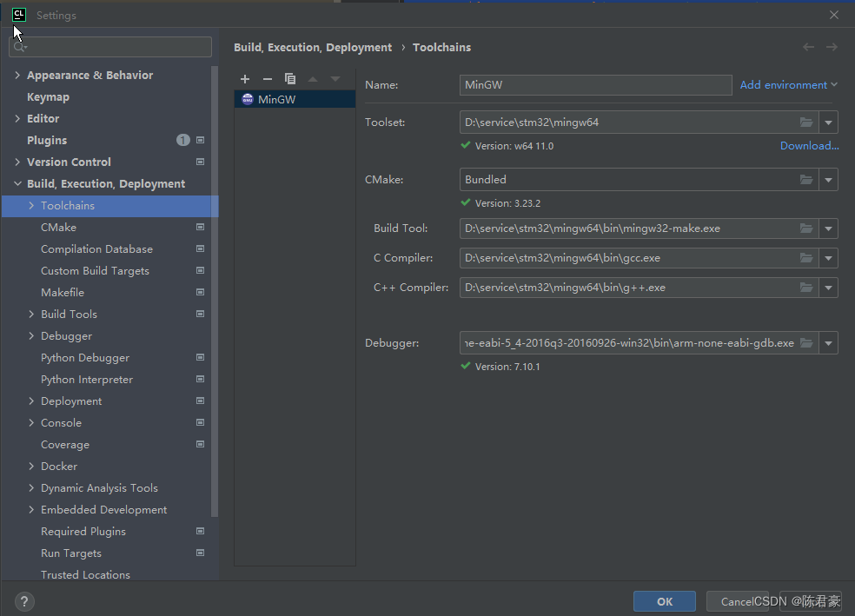Open Custom Build Targets page
This screenshot has height=616, width=855.
(x=95, y=271)
